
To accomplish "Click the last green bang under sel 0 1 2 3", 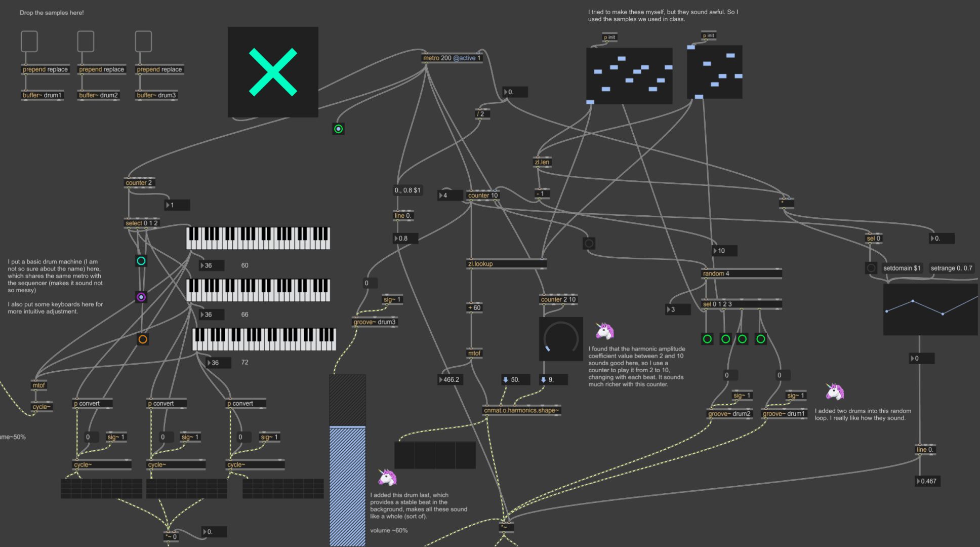I will pos(760,339).
